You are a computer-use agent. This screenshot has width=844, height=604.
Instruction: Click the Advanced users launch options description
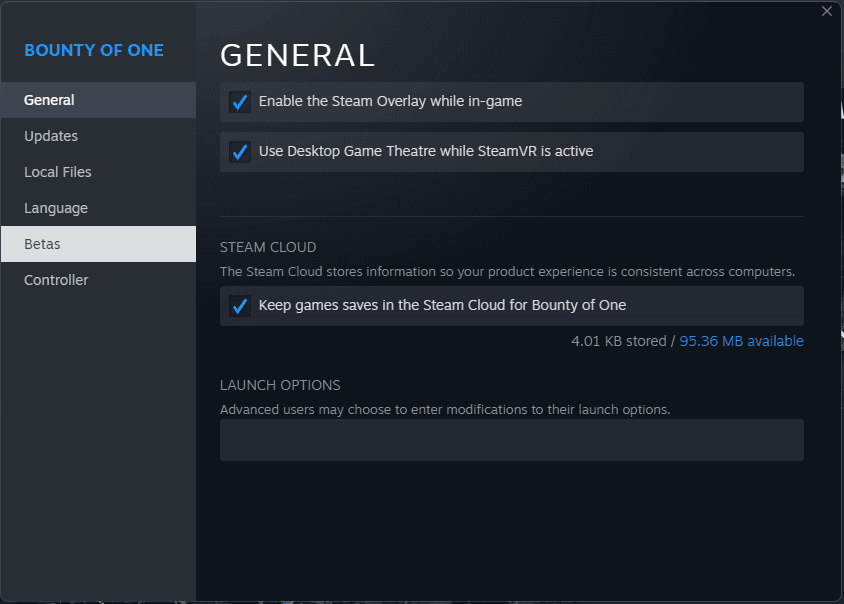[445, 410]
